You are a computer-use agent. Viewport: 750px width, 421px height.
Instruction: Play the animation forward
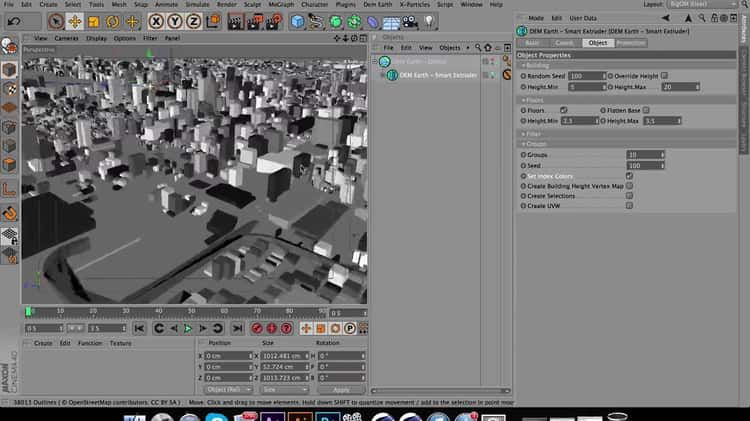tap(188, 329)
